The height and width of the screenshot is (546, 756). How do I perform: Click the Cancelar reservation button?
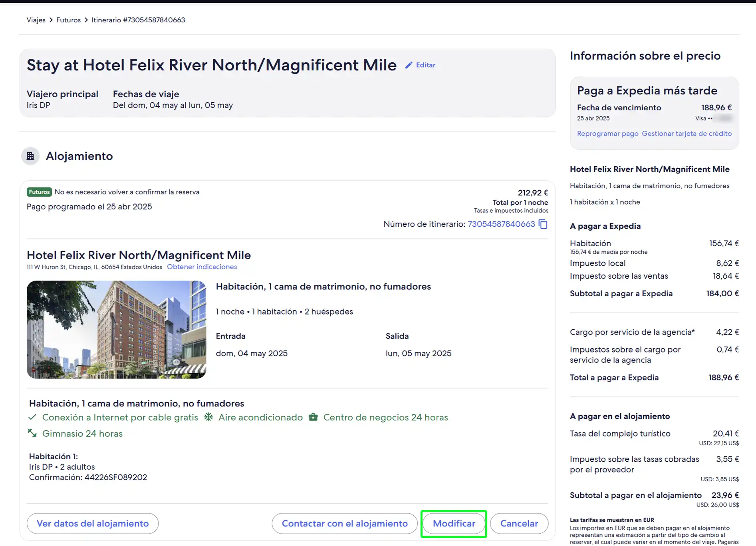coord(519,524)
